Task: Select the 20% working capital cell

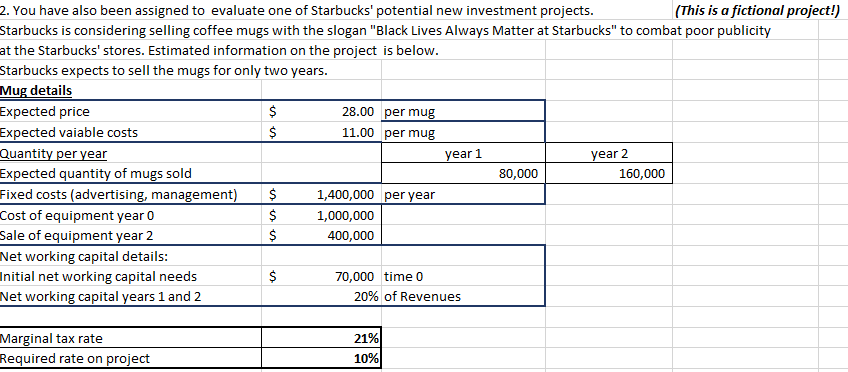Action: click(x=322, y=296)
